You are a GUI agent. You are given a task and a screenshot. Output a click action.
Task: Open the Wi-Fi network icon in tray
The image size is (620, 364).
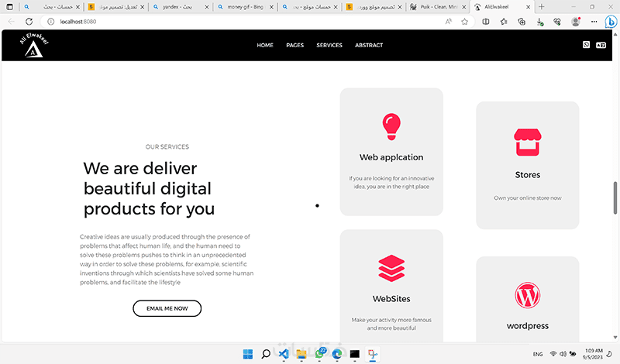click(x=553, y=354)
